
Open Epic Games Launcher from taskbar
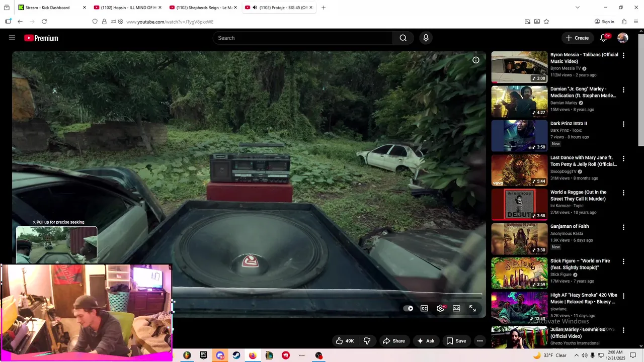204,355
